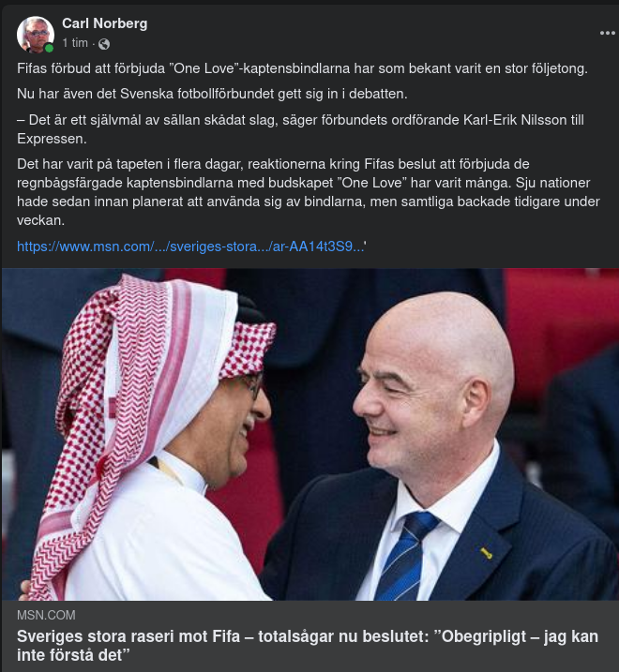Open Carl Norberg's profile name link
This screenshot has height=672, width=619.
105,23
